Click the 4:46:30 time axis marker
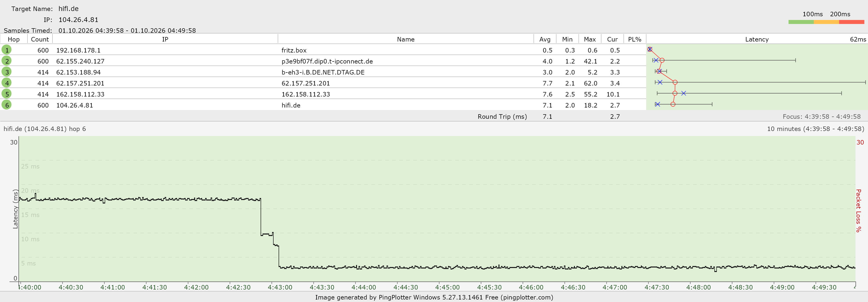 pos(573,287)
